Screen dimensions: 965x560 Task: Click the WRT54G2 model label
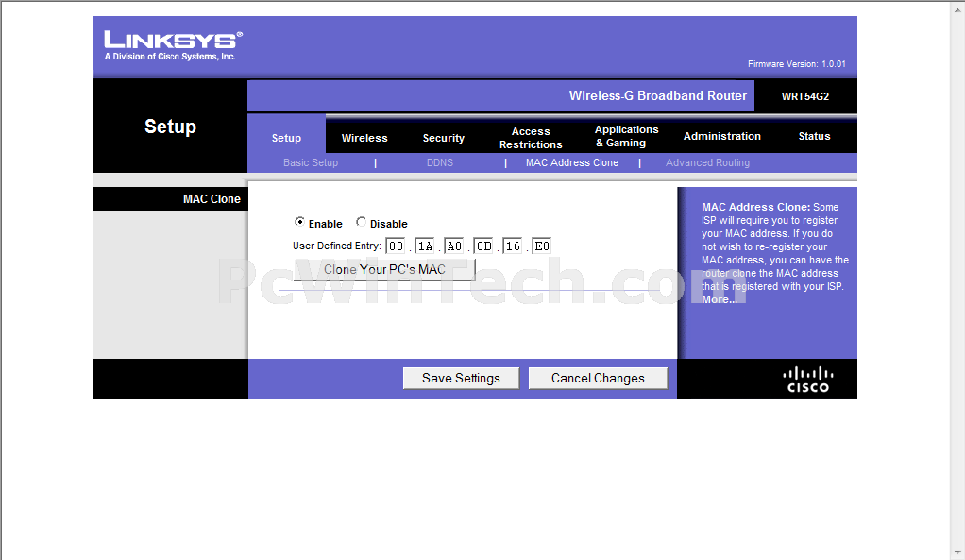click(805, 96)
